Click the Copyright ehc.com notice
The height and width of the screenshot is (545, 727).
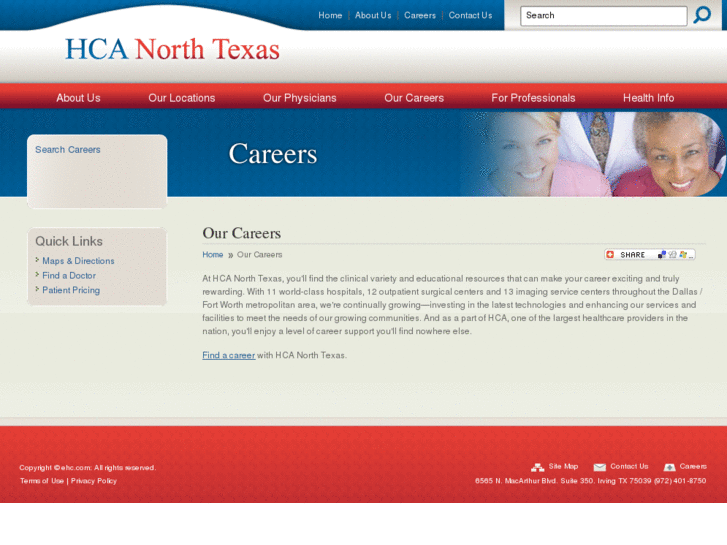tap(88, 468)
